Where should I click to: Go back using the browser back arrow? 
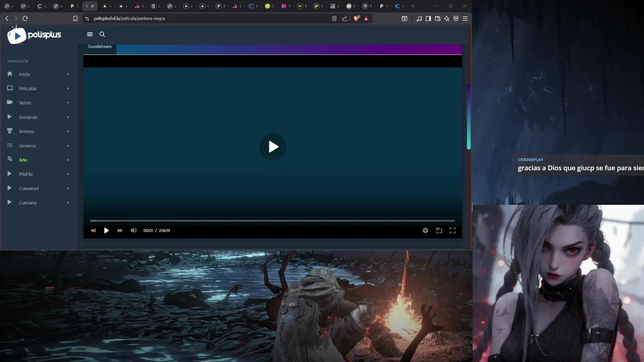click(7, 18)
